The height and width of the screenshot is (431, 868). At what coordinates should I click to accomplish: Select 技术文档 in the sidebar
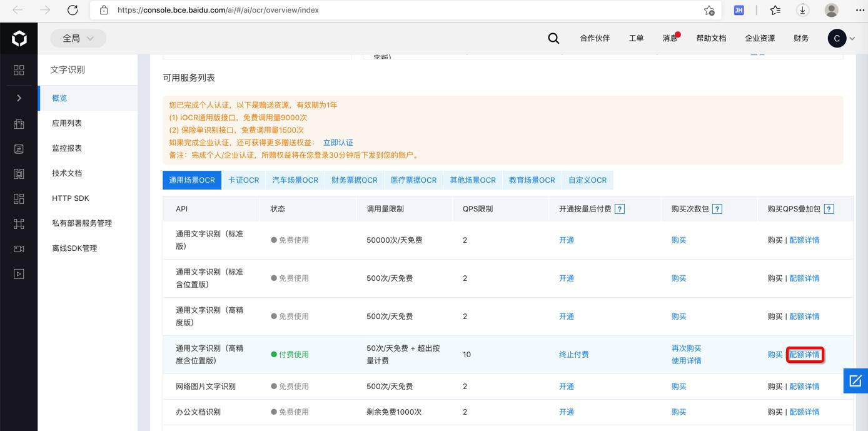88,173
